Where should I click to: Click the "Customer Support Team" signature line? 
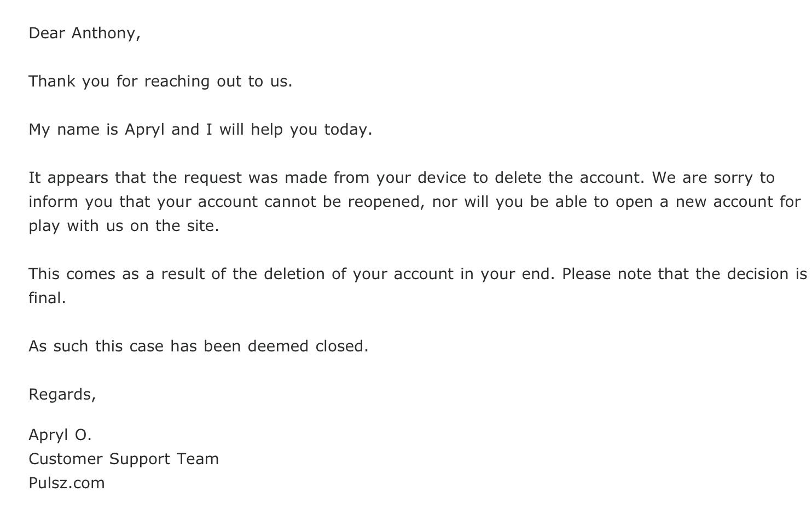(123, 459)
